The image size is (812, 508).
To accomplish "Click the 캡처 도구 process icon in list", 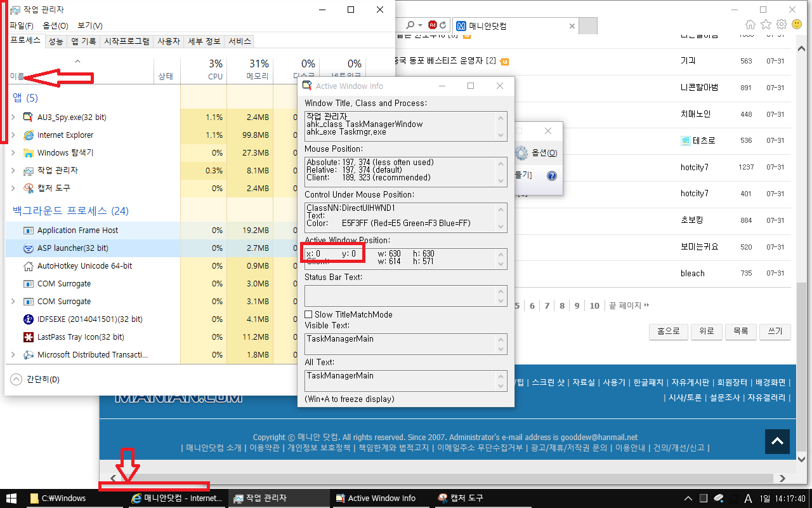I will 28,188.
